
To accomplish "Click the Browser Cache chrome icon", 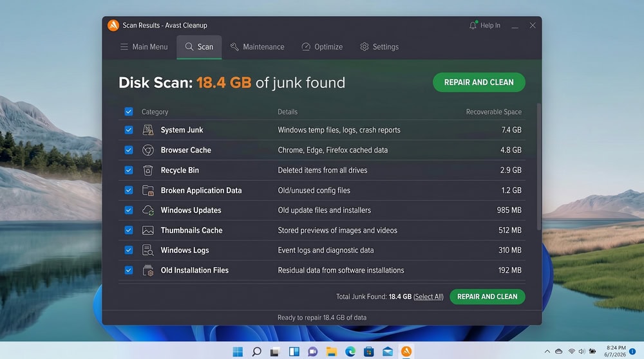I will coord(148,150).
